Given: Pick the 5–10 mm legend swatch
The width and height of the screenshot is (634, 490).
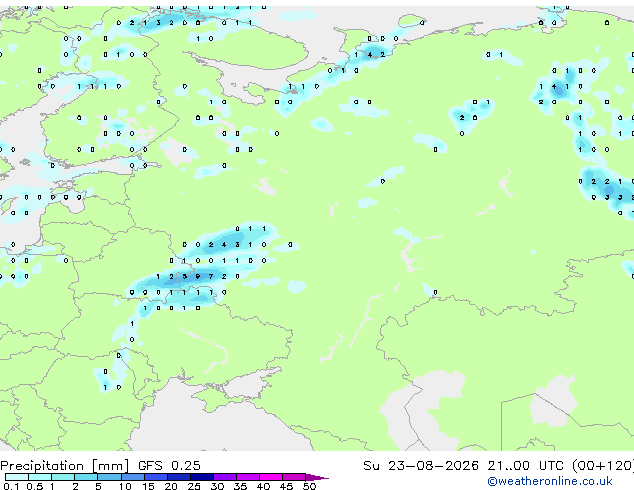Looking at the screenshot, I should [109, 477].
